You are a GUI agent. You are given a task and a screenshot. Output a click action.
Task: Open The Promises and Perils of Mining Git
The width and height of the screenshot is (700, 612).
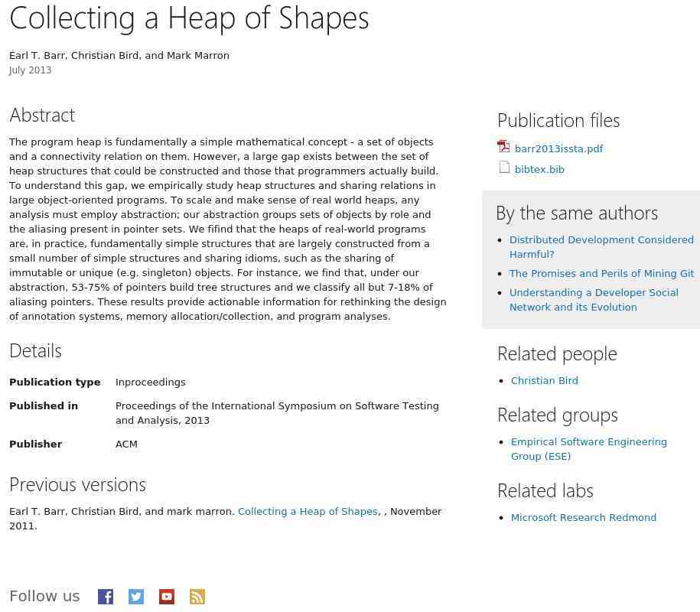point(601,274)
